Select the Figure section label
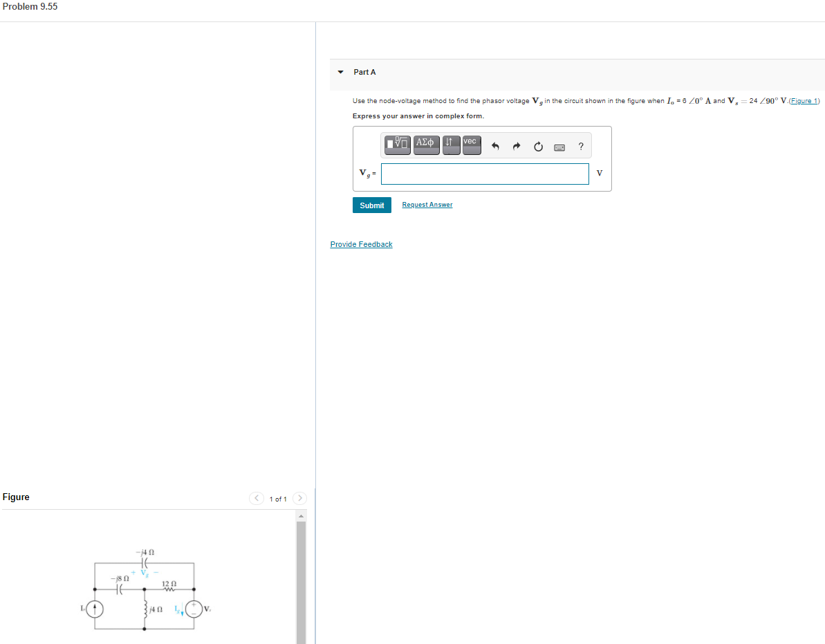Viewport: 825px width, 644px height. (x=16, y=497)
